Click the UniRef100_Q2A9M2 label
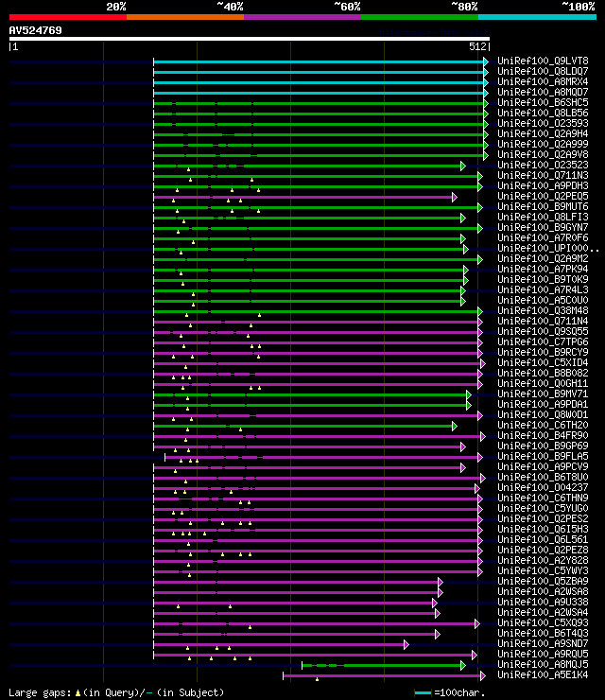 coord(543,259)
